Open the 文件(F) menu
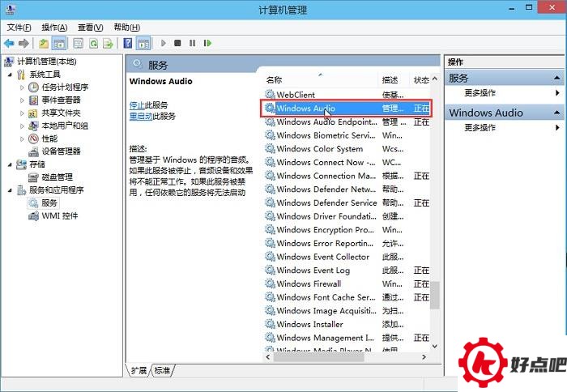This screenshot has width=567, height=392. tap(19, 28)
